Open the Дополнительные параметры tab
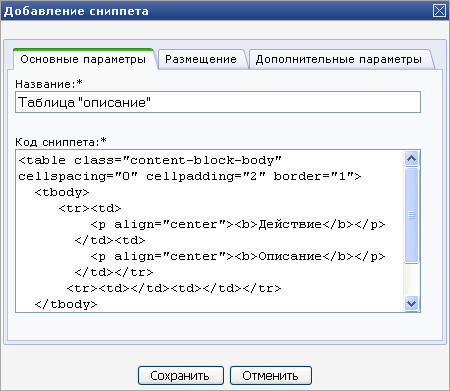Viewport: 450px width, 391px height. 339,59
